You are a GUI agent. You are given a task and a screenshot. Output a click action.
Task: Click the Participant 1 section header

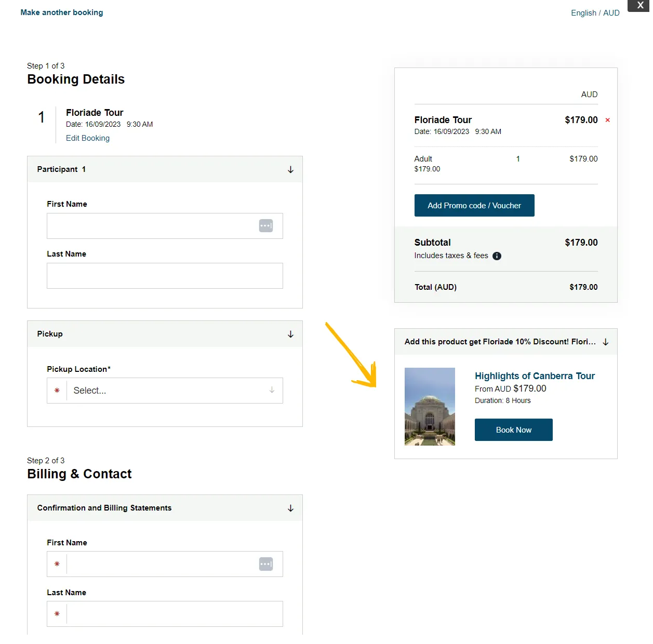pyautogui.click(x=165, y=169)
